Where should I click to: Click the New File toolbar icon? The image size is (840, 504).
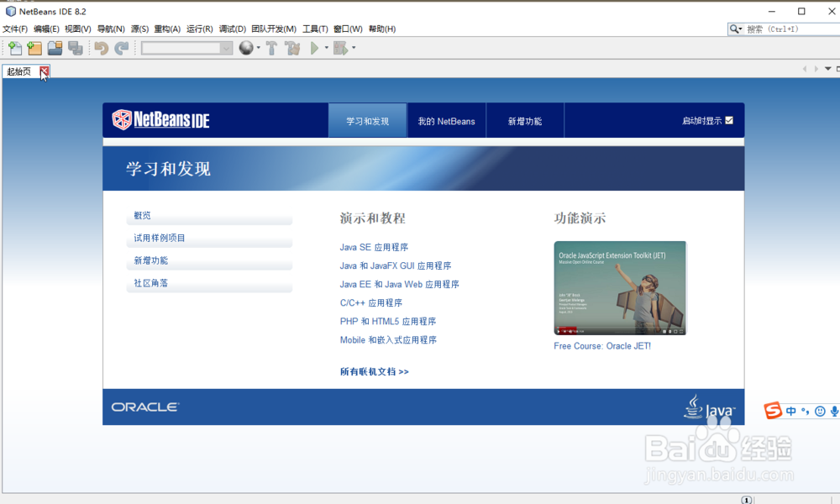pyautogui.click(x=15, y=48)
